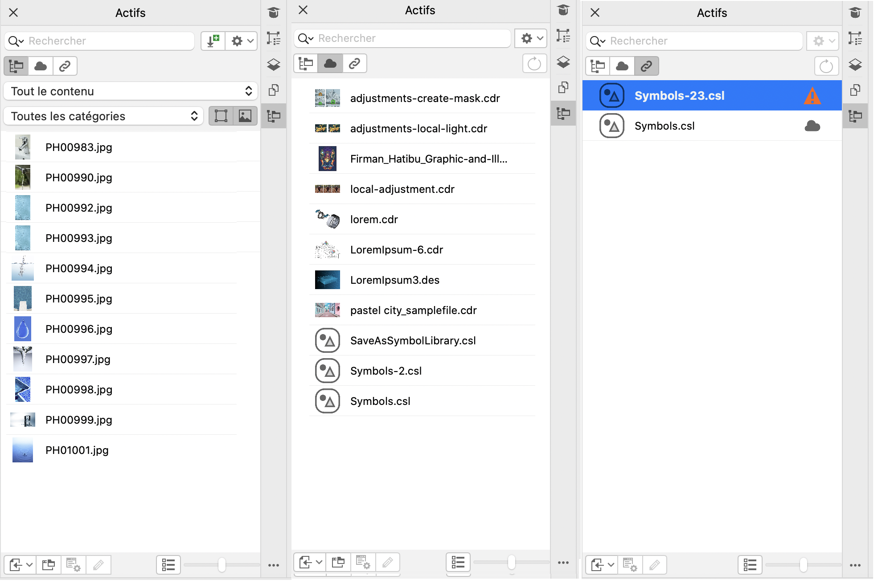
Task: Toggle local library view in left panel
Action: coord(16,66)
